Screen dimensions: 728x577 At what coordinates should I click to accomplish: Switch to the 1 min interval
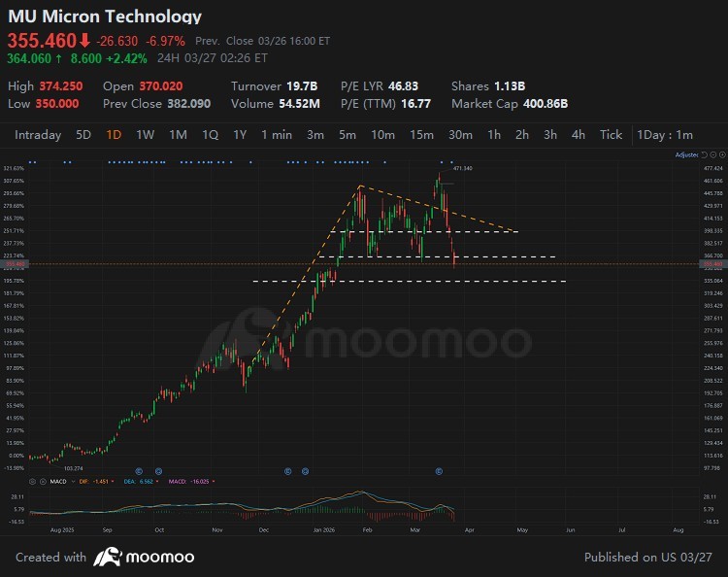click(277, 135)
